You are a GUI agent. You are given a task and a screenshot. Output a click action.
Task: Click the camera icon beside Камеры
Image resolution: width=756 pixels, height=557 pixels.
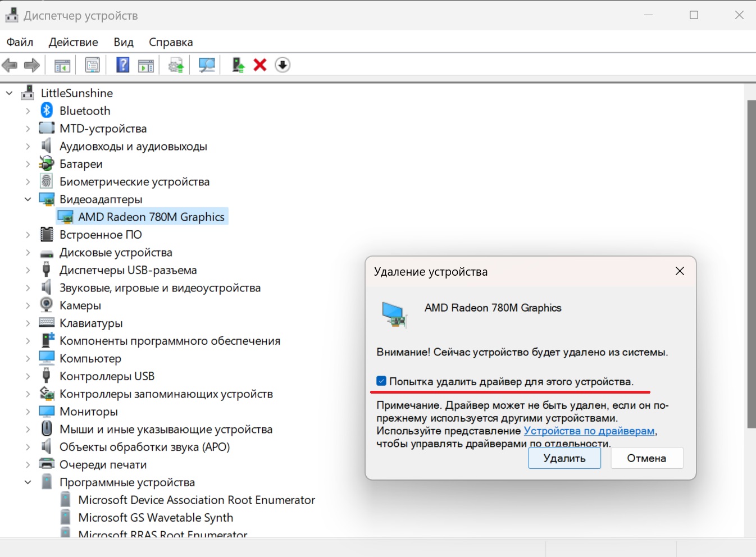pyautogui.click(x=47, y=305)
